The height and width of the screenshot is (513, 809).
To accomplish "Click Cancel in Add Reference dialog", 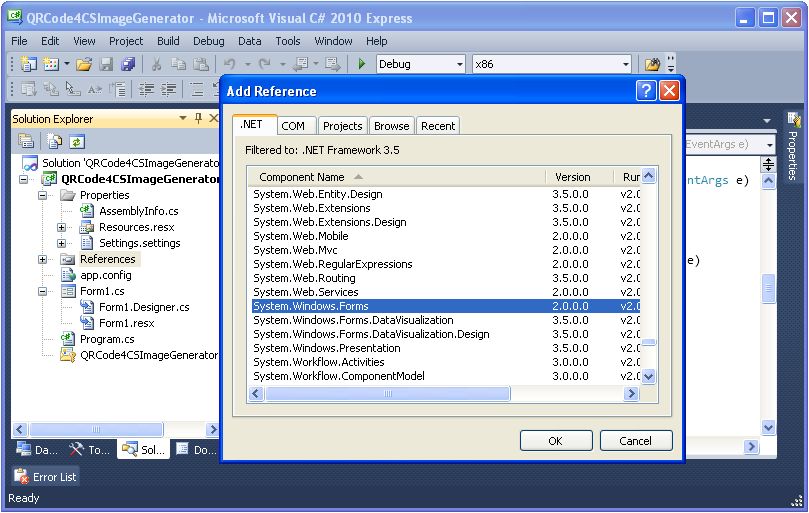I will point(635,441).
